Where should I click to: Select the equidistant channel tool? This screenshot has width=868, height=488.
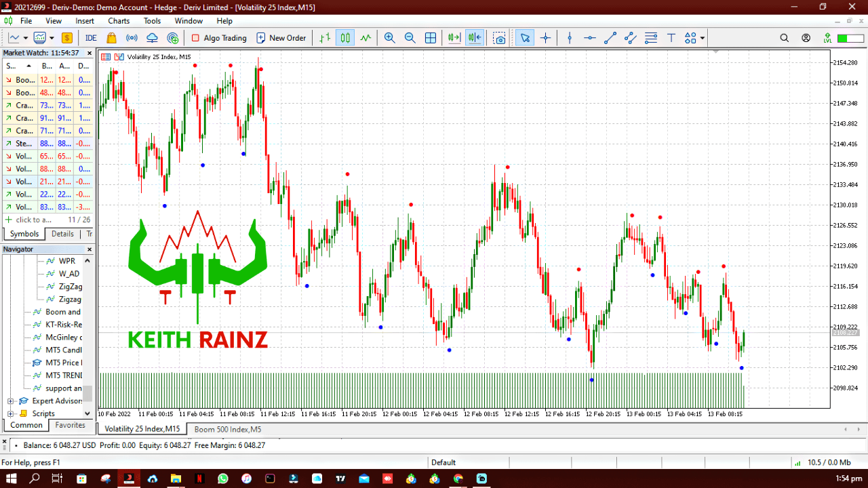631,38
